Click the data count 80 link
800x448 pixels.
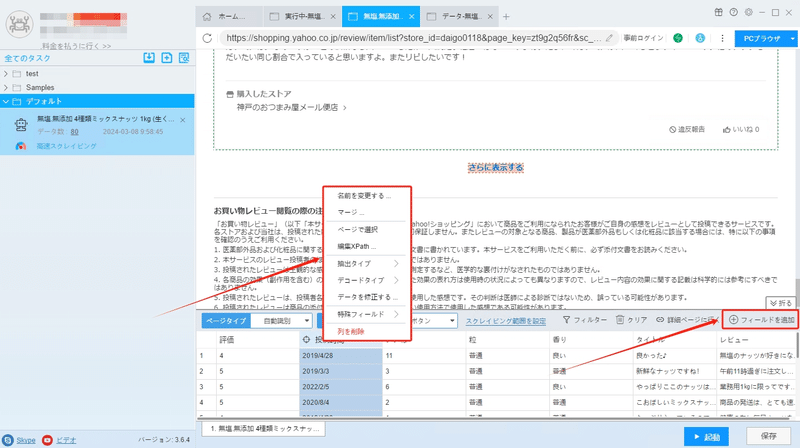(74, 132)
